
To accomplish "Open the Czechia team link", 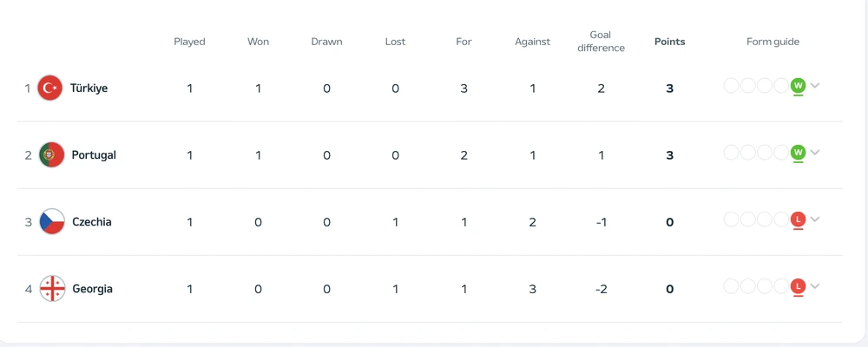I will point(92,221).
